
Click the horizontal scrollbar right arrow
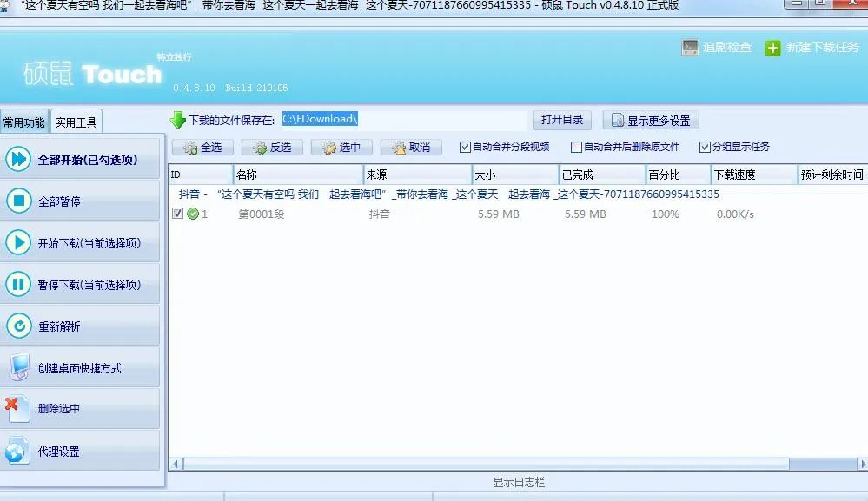coord(862,464)
